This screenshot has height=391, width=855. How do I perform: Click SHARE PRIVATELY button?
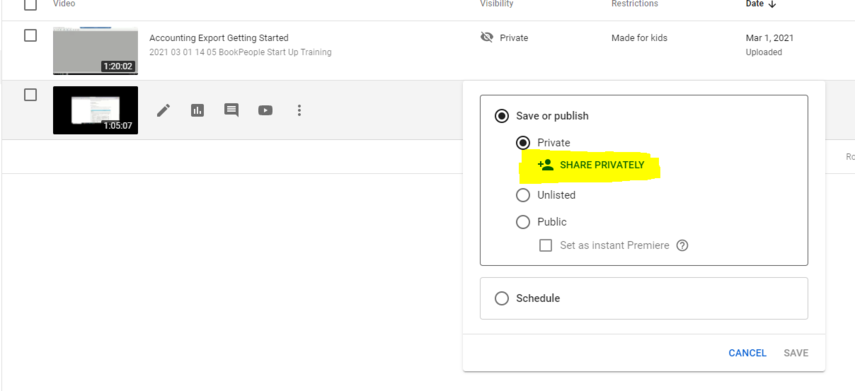[x=591, y=165]
